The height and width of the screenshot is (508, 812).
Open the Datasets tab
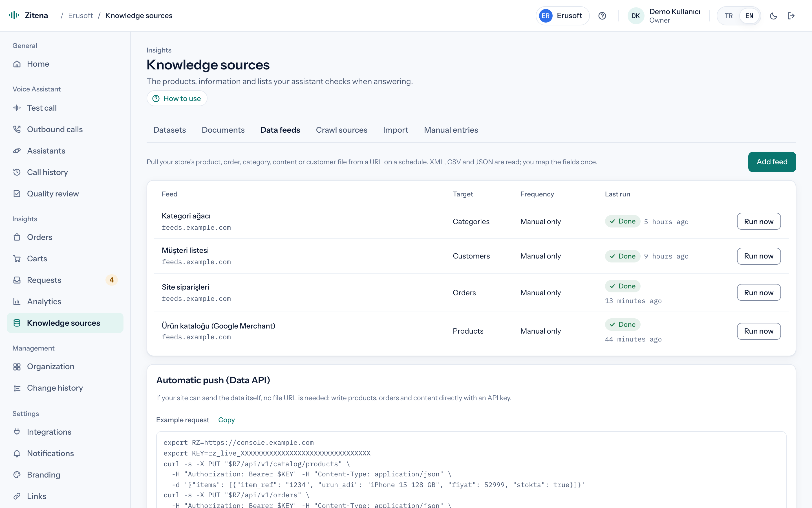click(x=169, y=130)
